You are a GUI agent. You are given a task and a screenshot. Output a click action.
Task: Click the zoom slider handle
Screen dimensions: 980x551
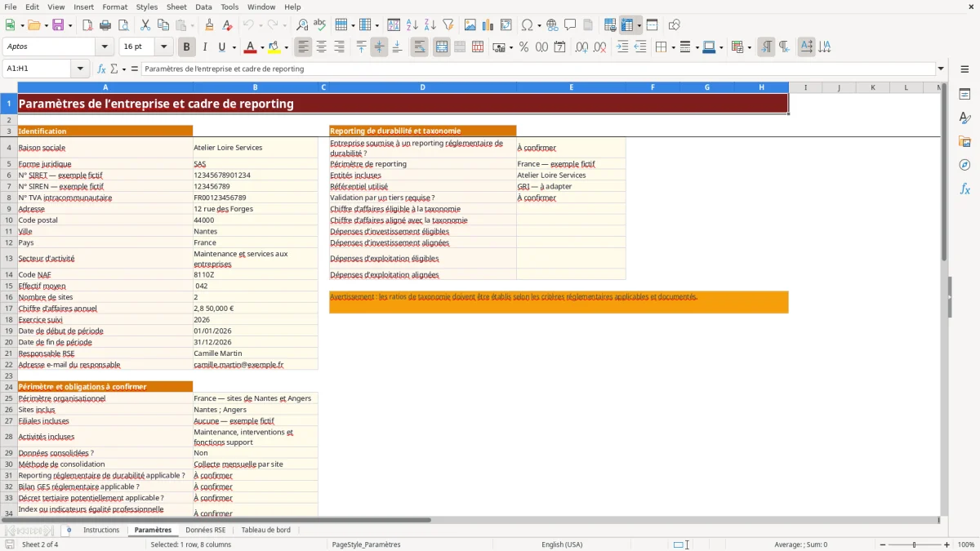click(914, 544)
